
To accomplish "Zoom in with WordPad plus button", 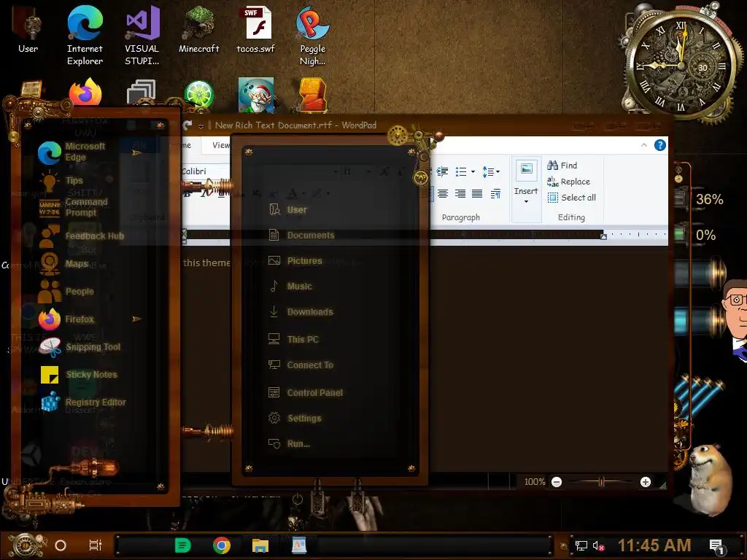I will click(646, 482).
